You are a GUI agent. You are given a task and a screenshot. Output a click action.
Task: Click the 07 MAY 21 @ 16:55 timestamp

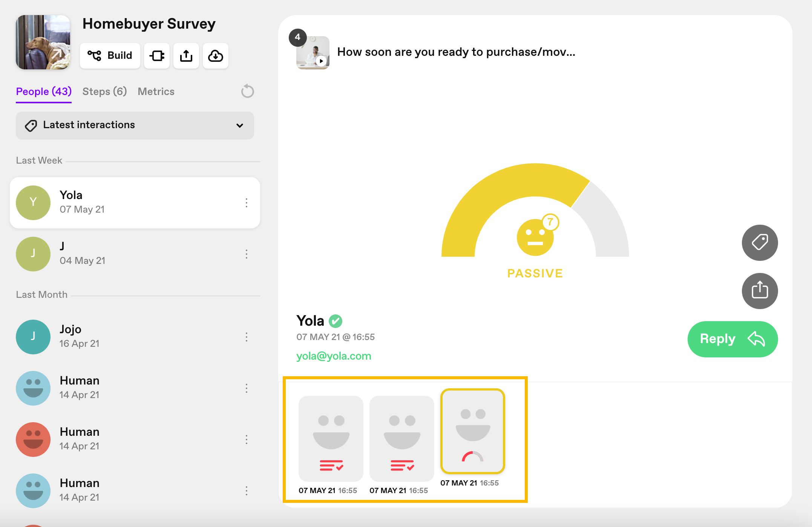tap(336, 337)
